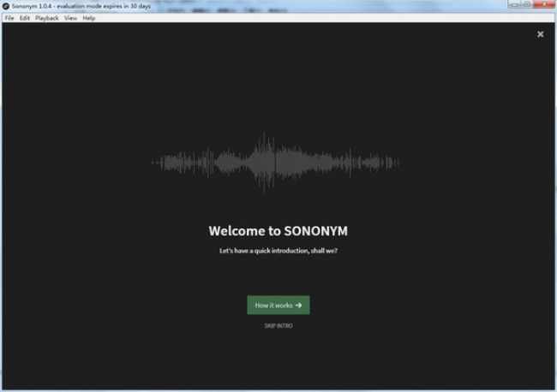This screenshot has width=557, height=392.
Task: Skip the intro via SKIP INTRO link
Action: click(278, 325)
